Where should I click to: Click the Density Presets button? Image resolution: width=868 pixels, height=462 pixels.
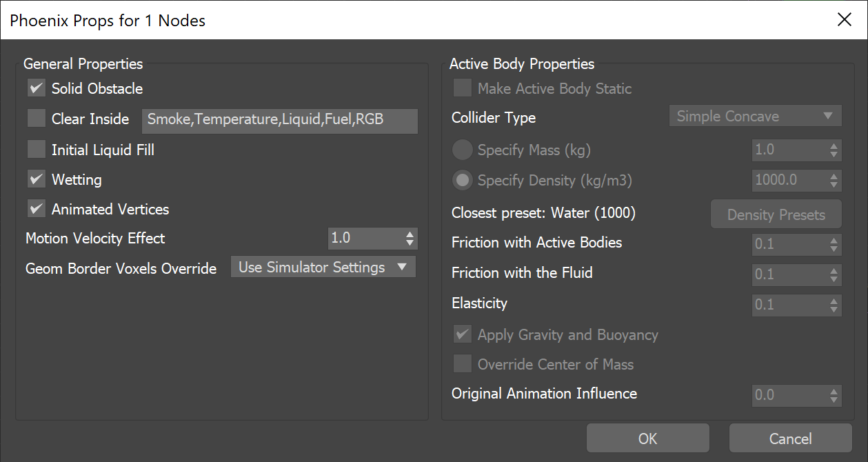(x=776, y=214)
